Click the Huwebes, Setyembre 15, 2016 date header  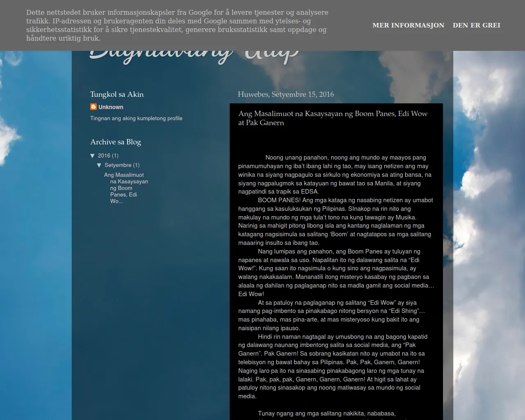point(286,94)
